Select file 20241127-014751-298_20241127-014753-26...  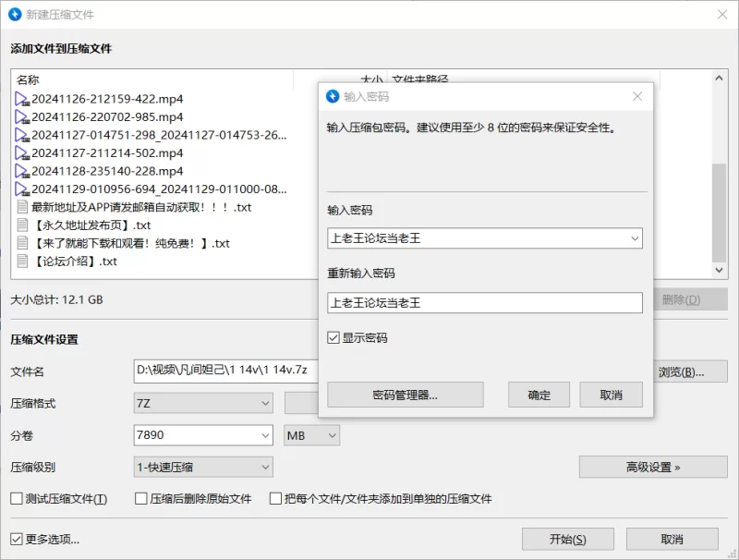159,135
